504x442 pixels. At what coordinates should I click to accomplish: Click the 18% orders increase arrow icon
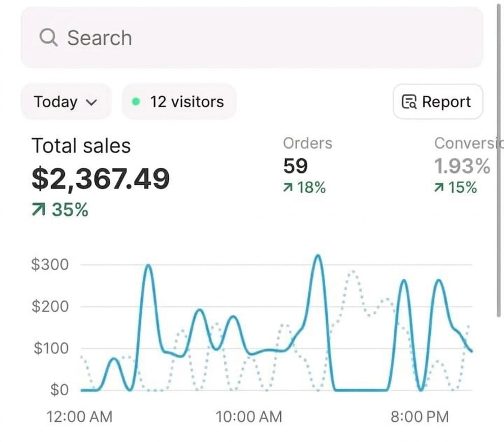pos(288,188)
